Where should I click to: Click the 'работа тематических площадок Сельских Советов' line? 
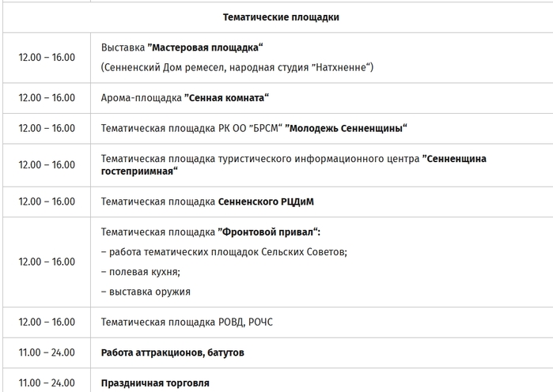tap(224, 252)
